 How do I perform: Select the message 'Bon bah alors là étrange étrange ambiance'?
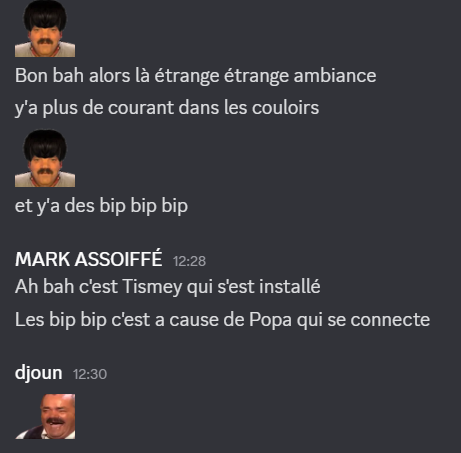point(196,76)
